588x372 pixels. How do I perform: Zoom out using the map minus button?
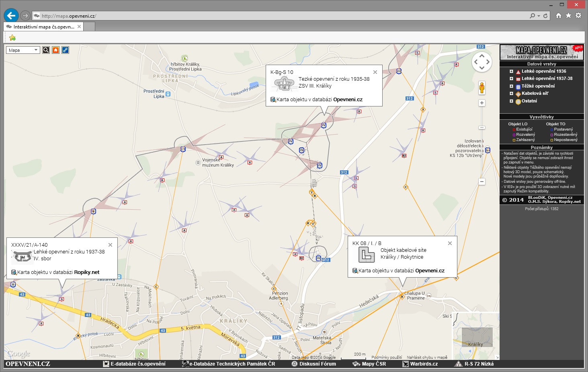[x=481, y=182]
